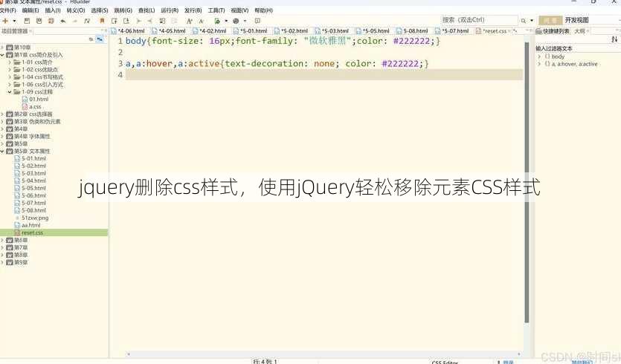
Task: Click the save all toolbar icon
Action: [x=39, y=21]
